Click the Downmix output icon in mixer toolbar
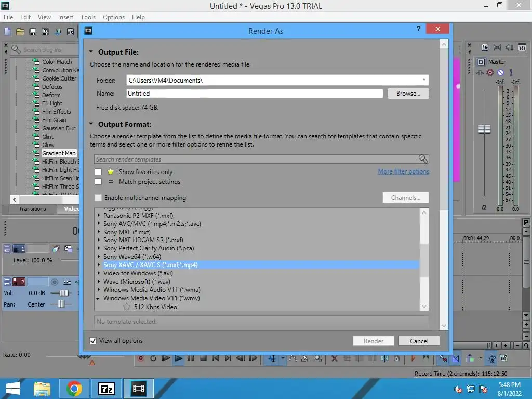 pyautogui.click(x=497, y=47)
